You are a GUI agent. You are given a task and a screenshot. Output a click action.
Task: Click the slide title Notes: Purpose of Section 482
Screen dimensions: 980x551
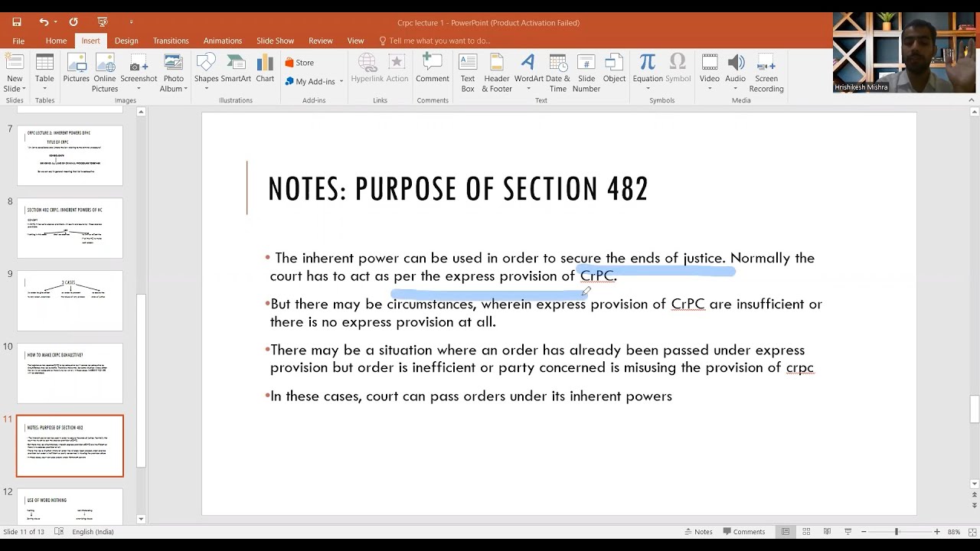tap(458, 189)
